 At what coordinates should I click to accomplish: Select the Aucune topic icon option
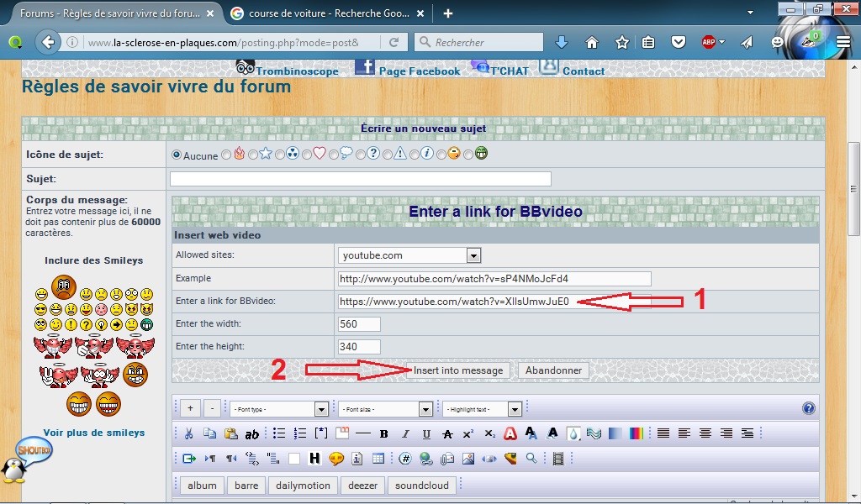177,155
